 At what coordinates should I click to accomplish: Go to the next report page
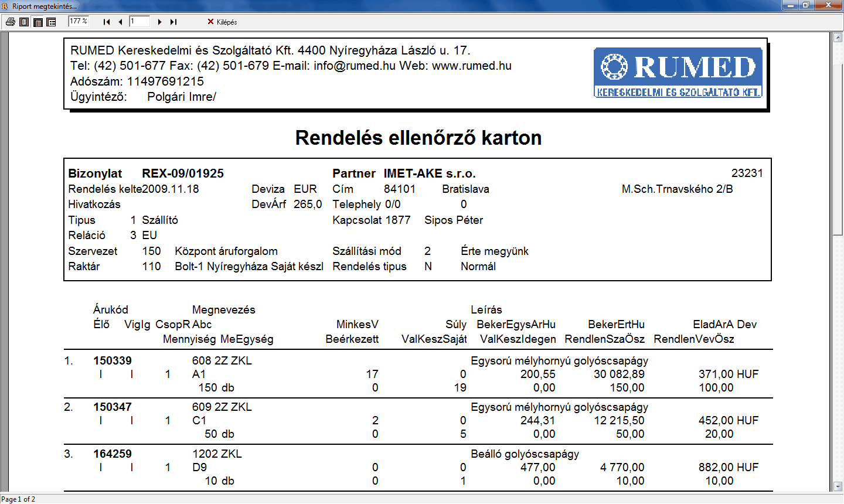click(159, 22)
